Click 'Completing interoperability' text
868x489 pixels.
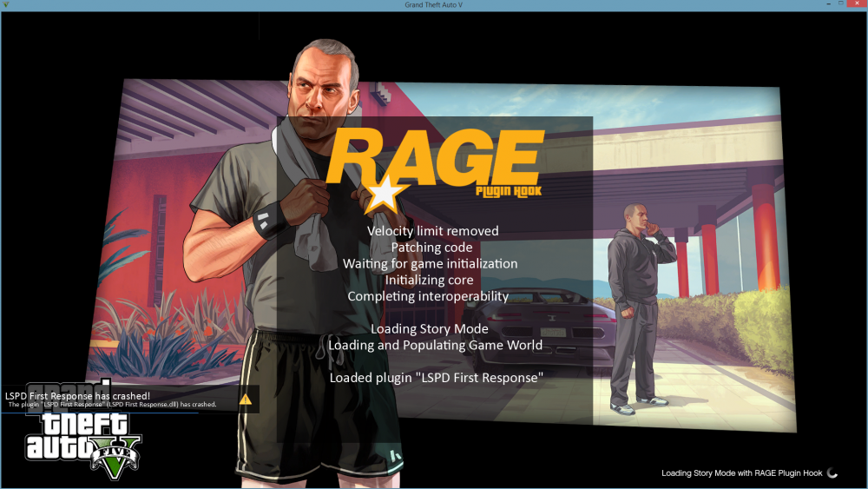[x=428, y=296]
